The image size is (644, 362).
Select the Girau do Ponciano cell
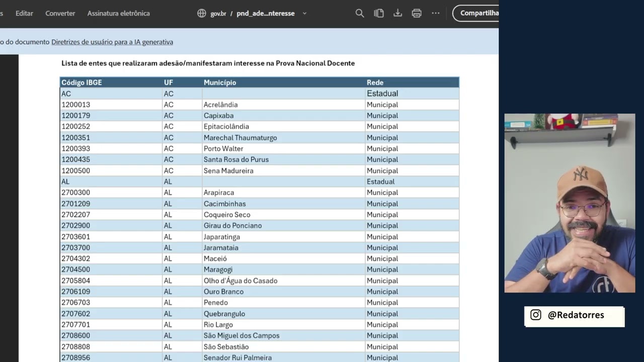click(x=283, y=226)
